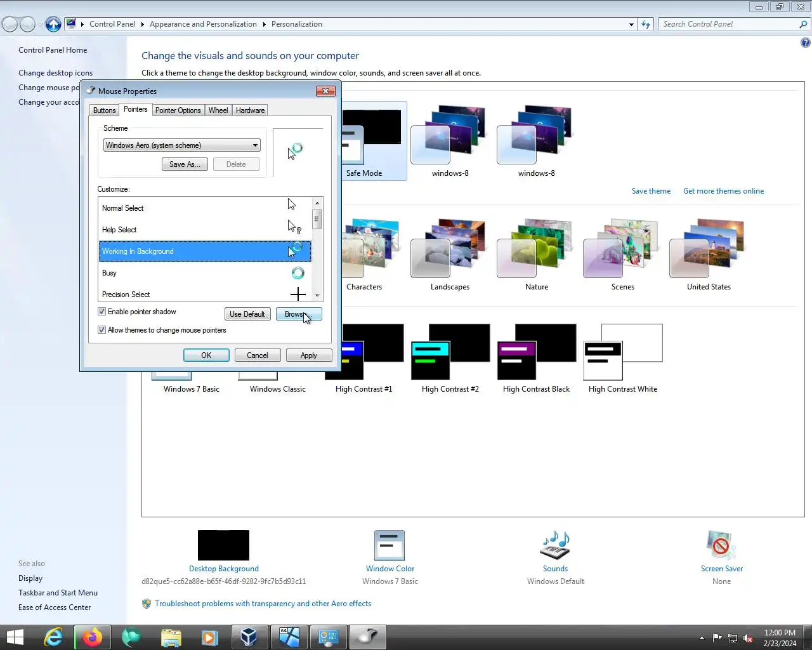Select the High Contrast White theme
The height and width of the screenshot is (650, 812).
click(x=623, y=359)
